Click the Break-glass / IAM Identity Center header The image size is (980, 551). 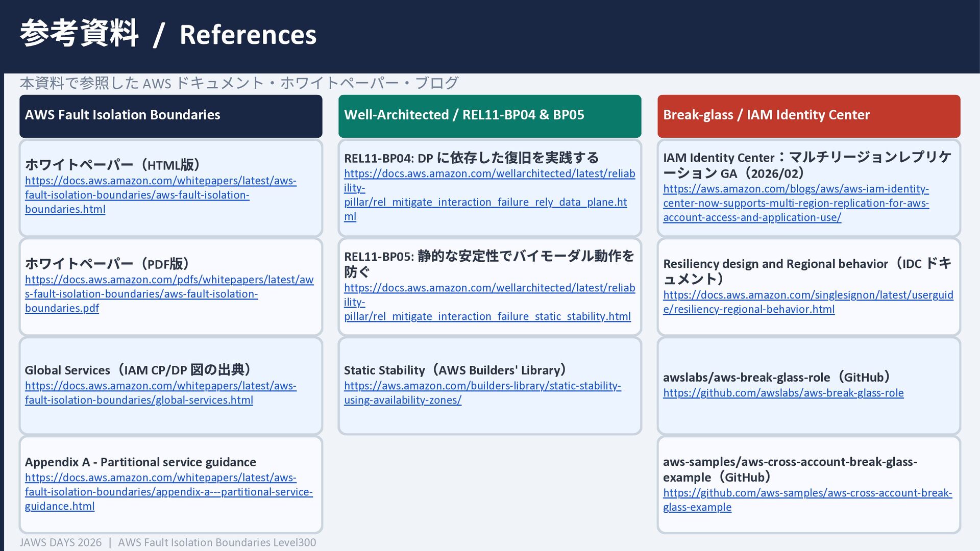pyautogui.click(x=766, y=115)
